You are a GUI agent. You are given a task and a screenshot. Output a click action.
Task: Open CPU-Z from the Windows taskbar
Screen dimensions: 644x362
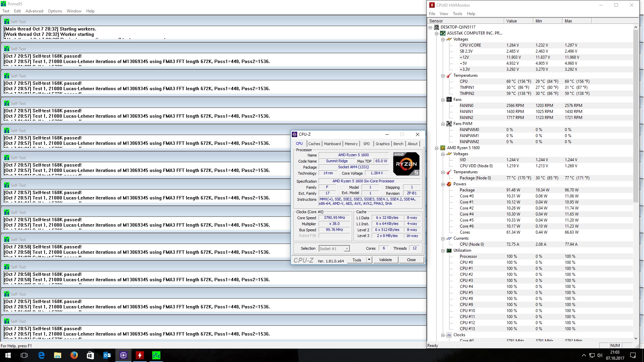123,355
